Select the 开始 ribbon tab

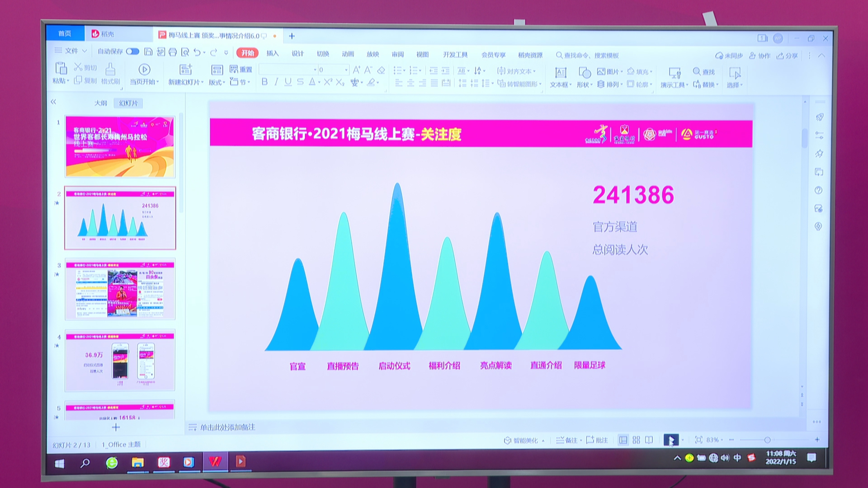click(247, 53)
